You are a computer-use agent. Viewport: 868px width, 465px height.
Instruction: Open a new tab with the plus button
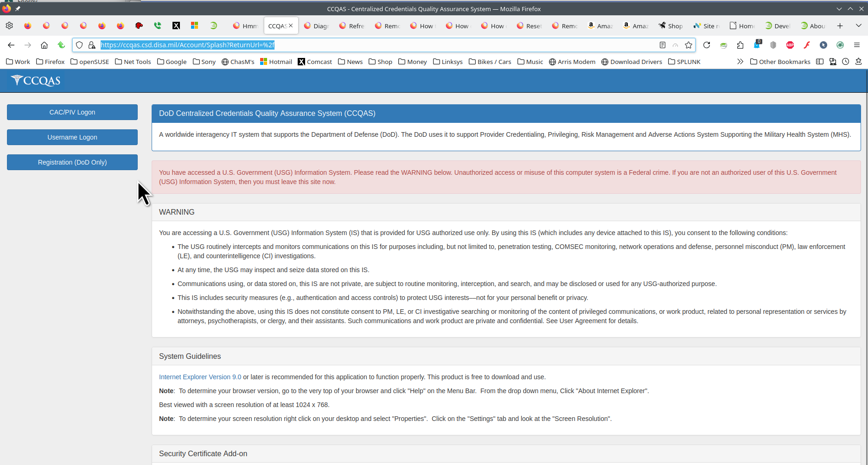click(840, 25)
